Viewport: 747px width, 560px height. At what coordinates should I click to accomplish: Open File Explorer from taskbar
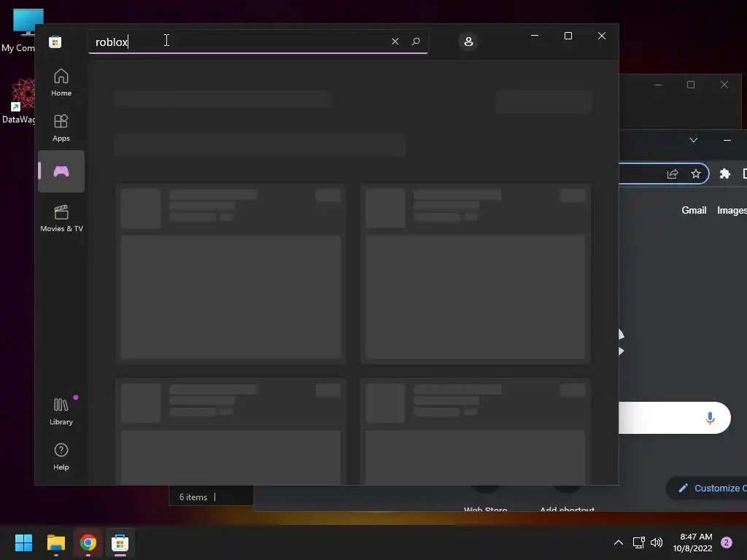tap(55, 542)
